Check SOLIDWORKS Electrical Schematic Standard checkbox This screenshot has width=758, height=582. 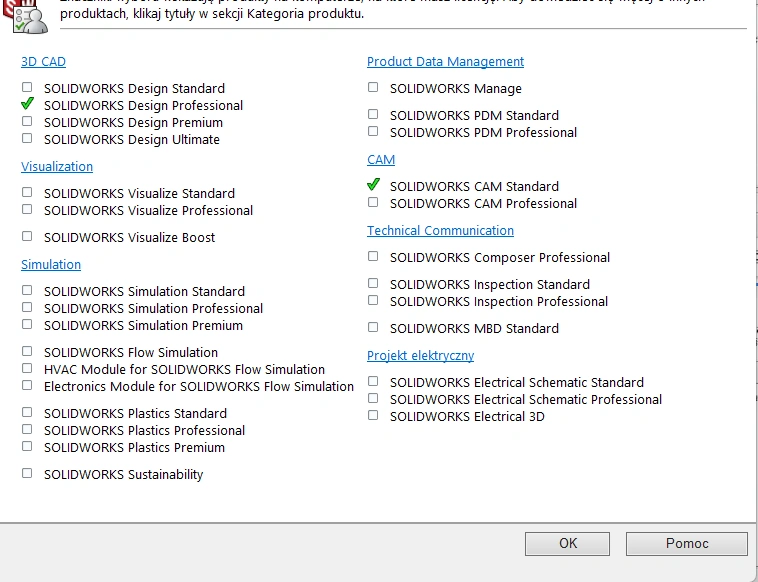tap(373, 381)
